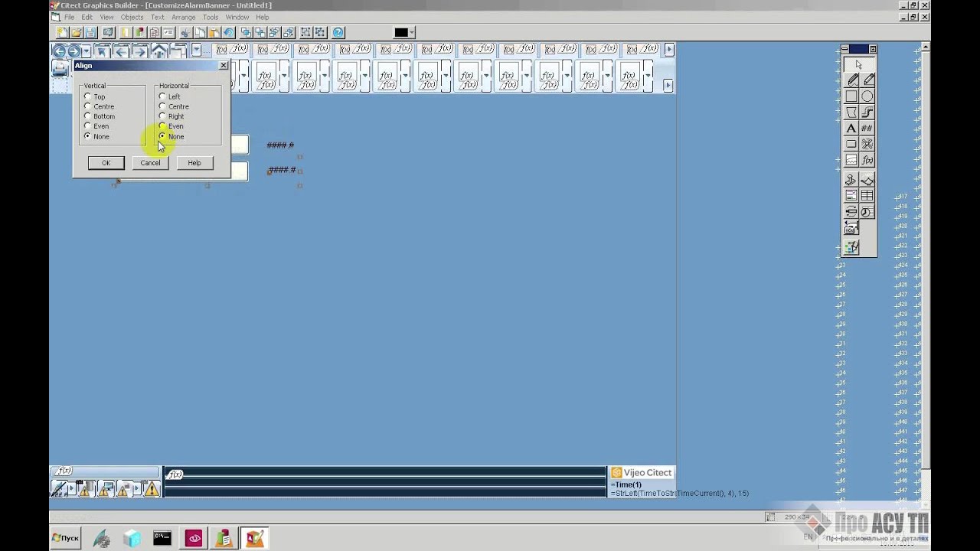Select the table grid tool in toolbox
The width and height of the screenshot is (980, 551).
click(867, 196)
